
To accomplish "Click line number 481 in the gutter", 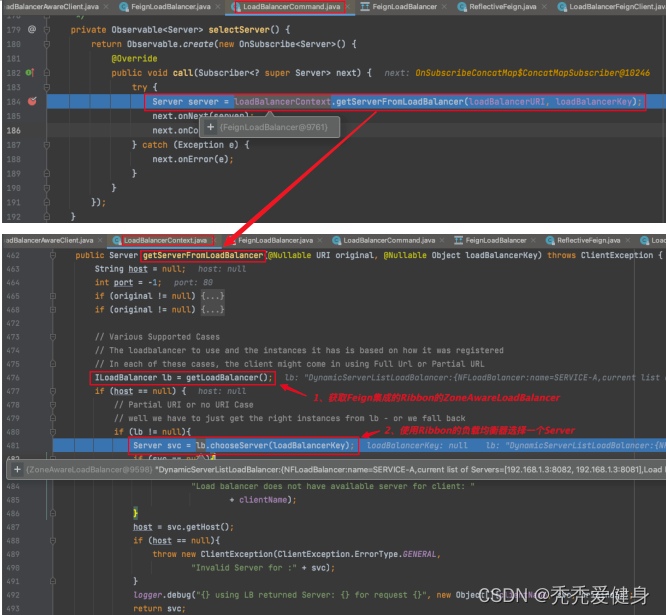I will (x=13, y=446).
